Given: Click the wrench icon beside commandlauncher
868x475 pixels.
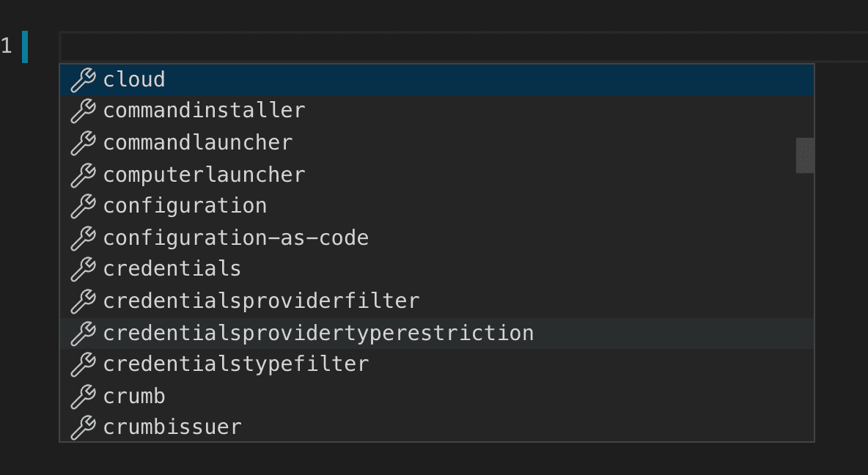Looking at the screenshot, I should pyautogui.click(x=82, y=142).
